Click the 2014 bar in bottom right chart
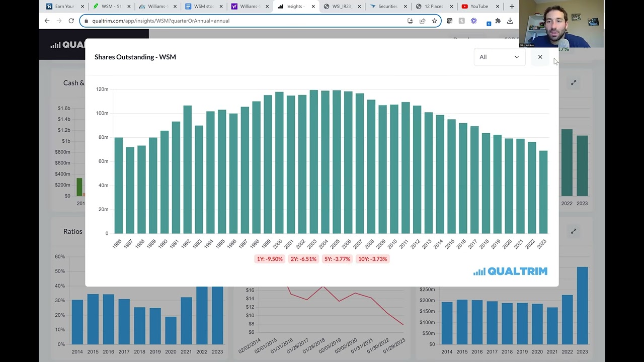644x362 pixels. [x=447, y=323]
